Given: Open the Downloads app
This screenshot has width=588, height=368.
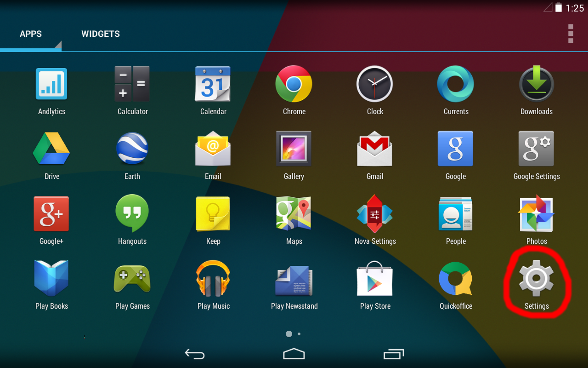Looking at the screenshot, I should [537, 84].
